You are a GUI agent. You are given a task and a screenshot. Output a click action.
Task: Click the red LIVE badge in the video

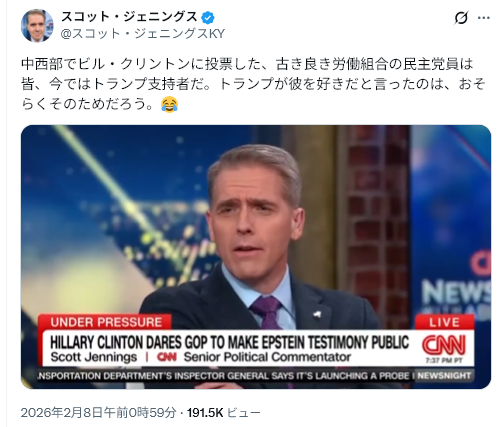coord(444,322)
